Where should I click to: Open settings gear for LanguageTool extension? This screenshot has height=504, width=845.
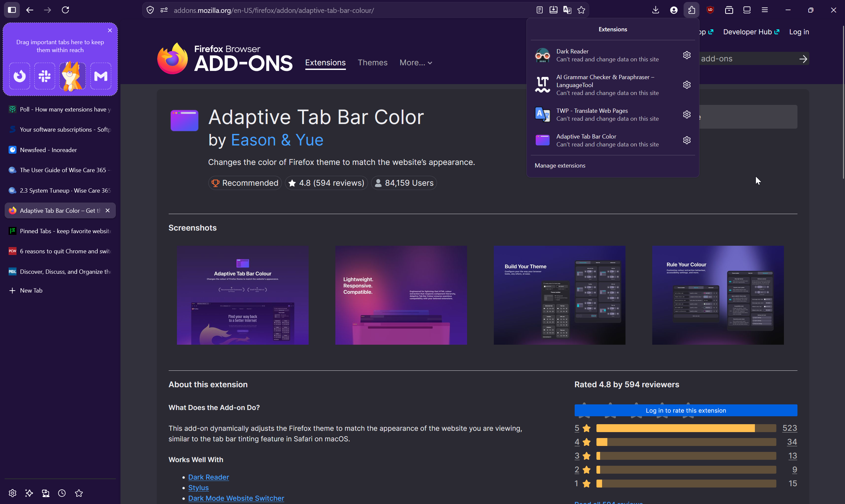(x=687, y=85)
